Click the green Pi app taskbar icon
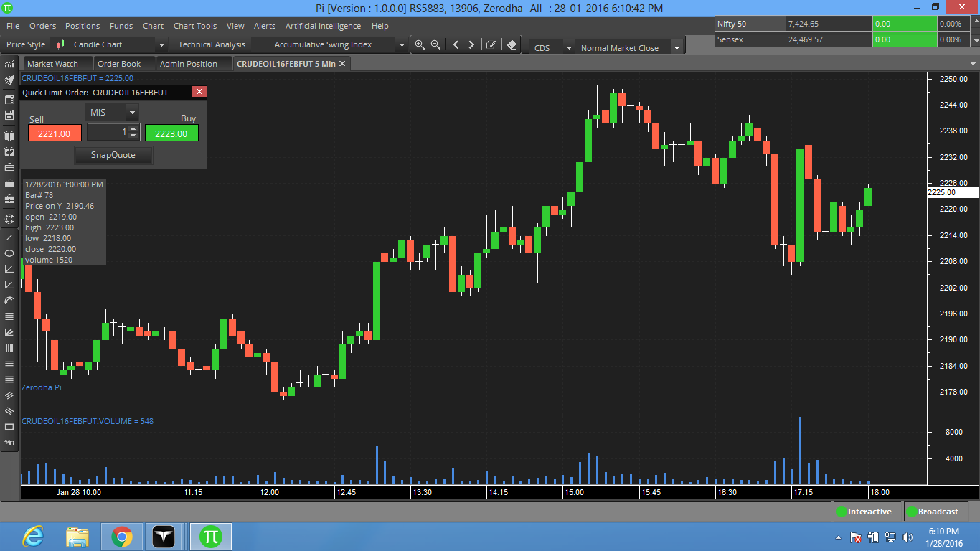The image size is (980, 551). [211, 536]
